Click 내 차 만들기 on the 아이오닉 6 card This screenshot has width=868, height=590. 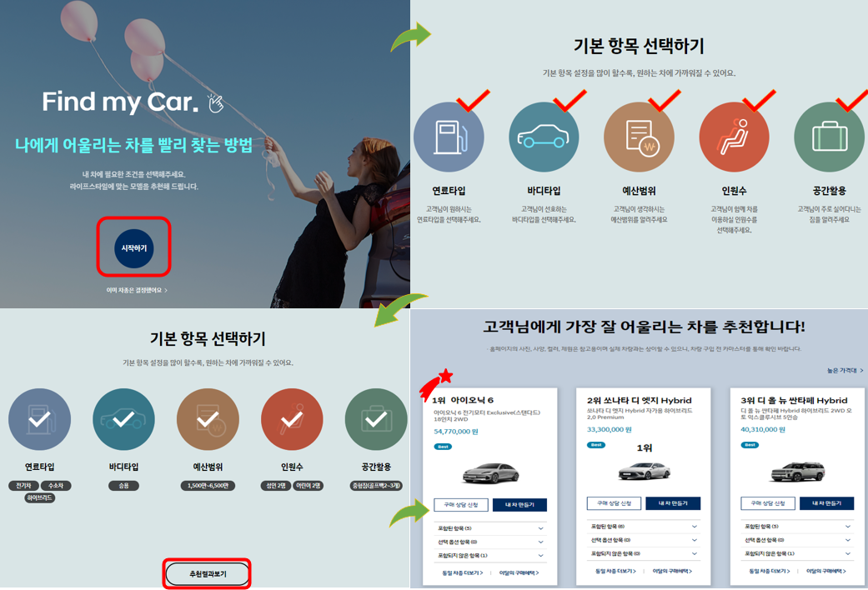click(519, 505)
